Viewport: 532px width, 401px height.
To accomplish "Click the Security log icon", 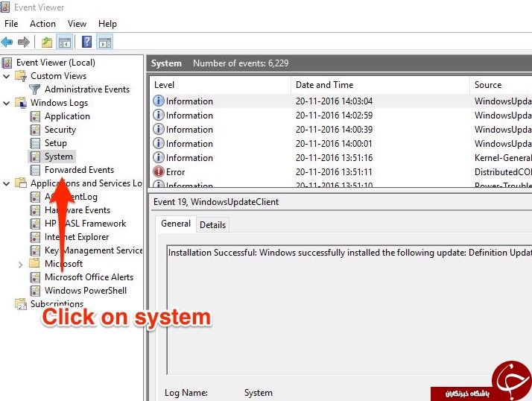I will pos(35,130).
